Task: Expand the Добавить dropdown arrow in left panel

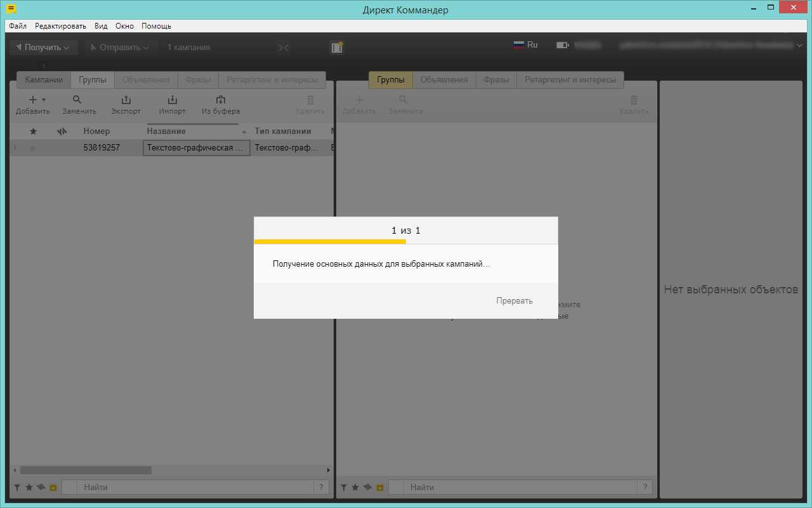Action: pyautogui.click(x=44, y=100)
